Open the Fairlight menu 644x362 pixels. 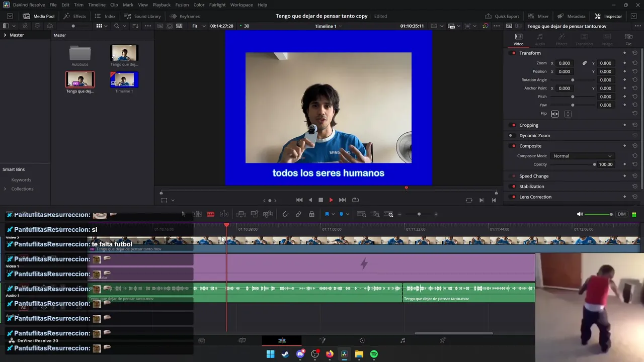pos(217,5)
